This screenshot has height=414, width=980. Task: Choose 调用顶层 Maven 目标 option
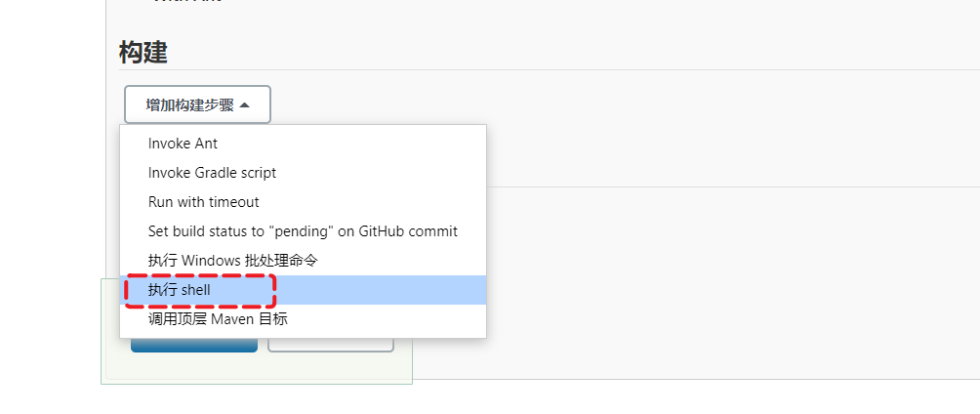point(218,319)
